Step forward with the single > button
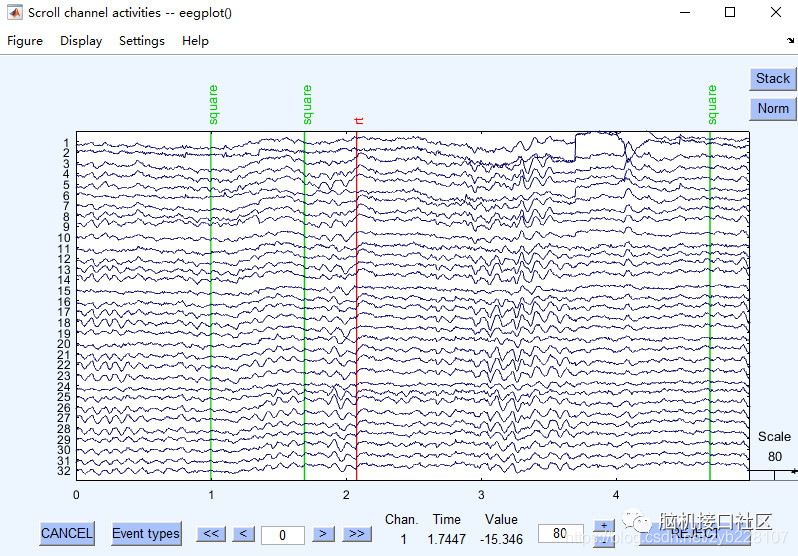 (323, 534)
